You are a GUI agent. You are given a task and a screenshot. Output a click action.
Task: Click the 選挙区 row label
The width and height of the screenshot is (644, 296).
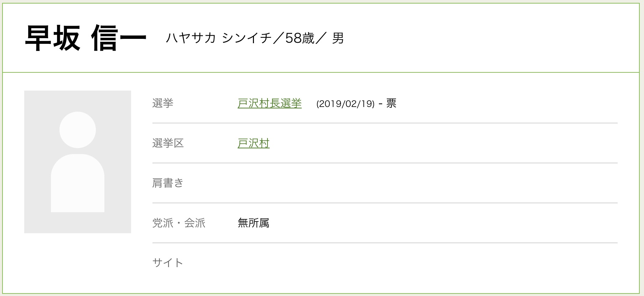[x=168, y=143]
